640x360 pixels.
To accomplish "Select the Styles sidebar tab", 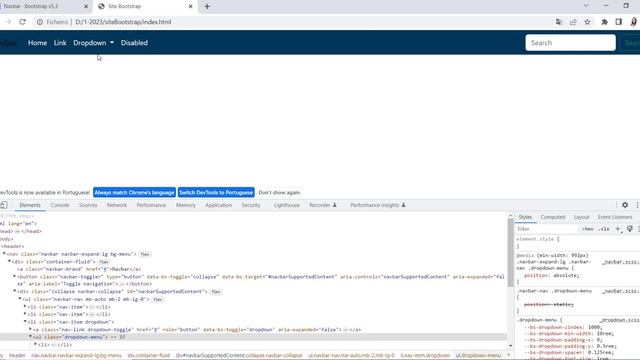I will point(525,217).
